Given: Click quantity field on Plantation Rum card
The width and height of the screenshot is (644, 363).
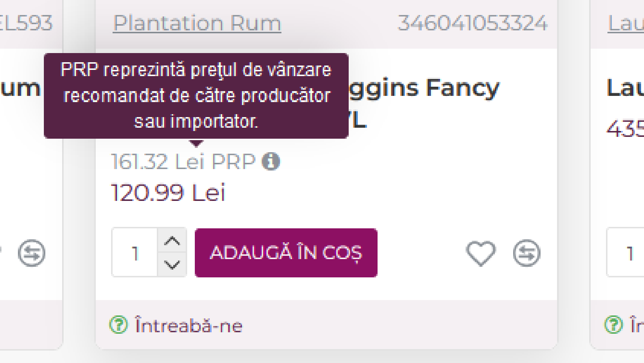Looking at the screenshot, I should (x=135, y=252).
